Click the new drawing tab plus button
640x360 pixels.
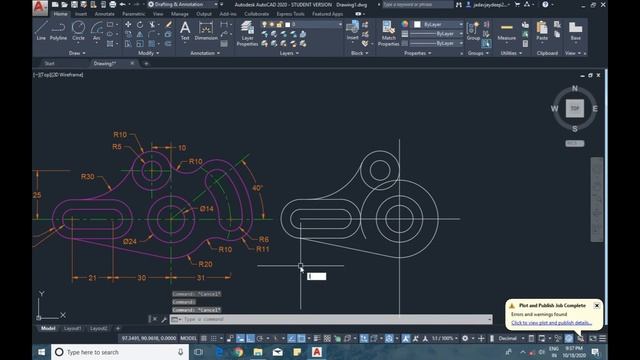click(x=146, y=63)
